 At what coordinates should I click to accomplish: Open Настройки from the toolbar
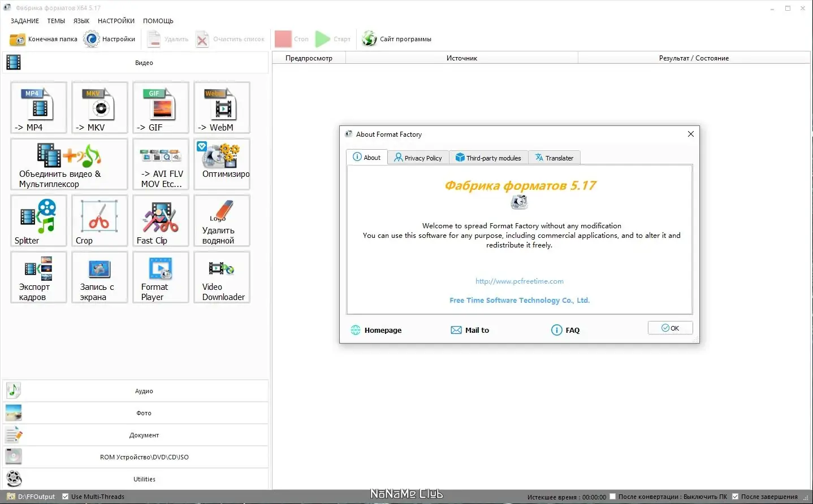pyautogui.click(x=110, y=39)
